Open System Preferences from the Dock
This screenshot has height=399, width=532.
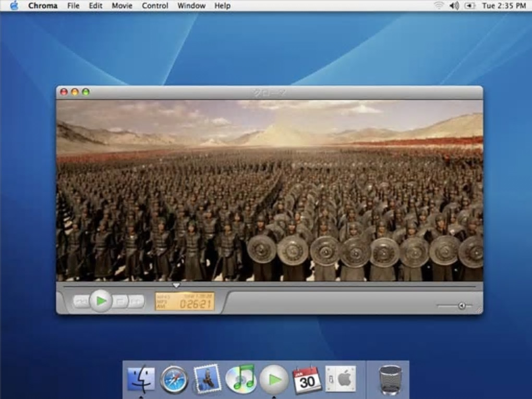[341, 378]
